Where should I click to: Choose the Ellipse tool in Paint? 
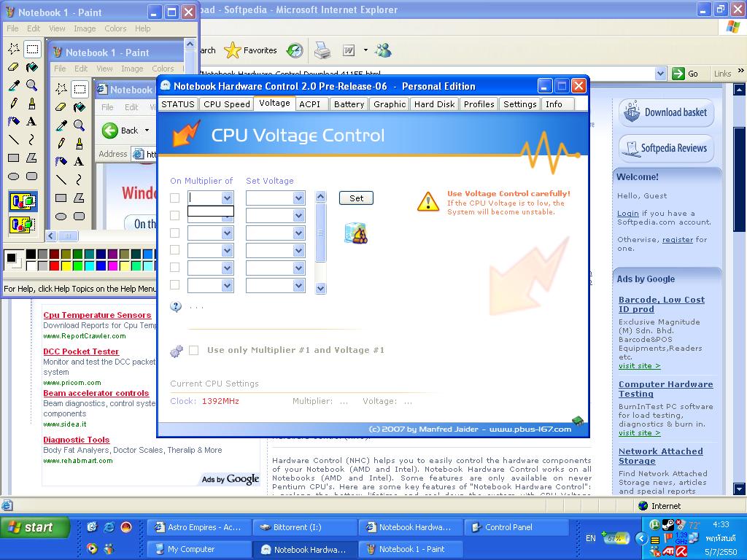click(x=13, y=176)
